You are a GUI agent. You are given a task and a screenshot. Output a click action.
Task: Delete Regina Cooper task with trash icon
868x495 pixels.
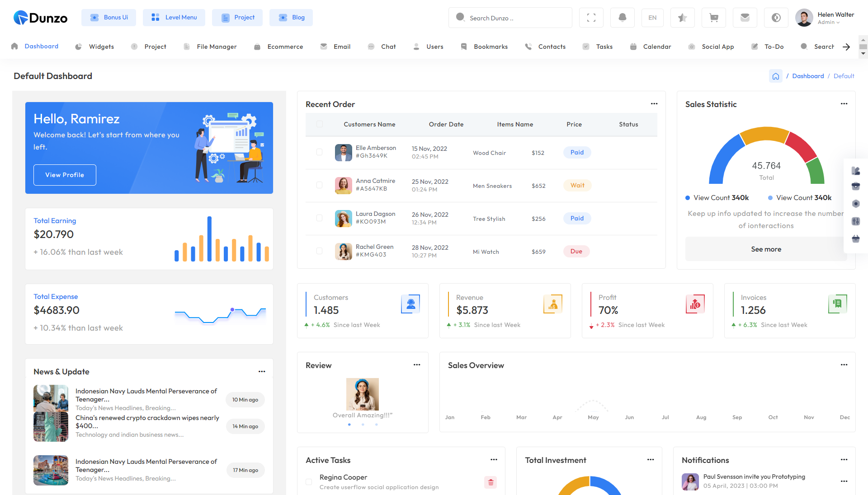point(491,482)
